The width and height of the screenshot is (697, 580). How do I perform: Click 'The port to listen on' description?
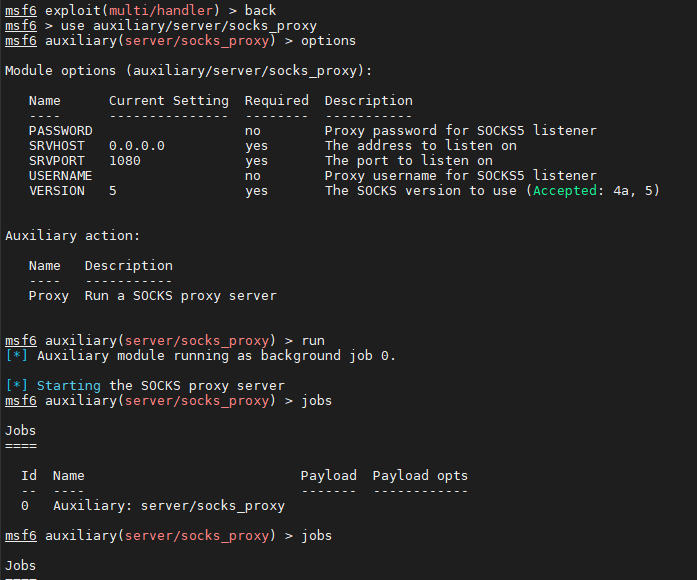pos(409,161)
